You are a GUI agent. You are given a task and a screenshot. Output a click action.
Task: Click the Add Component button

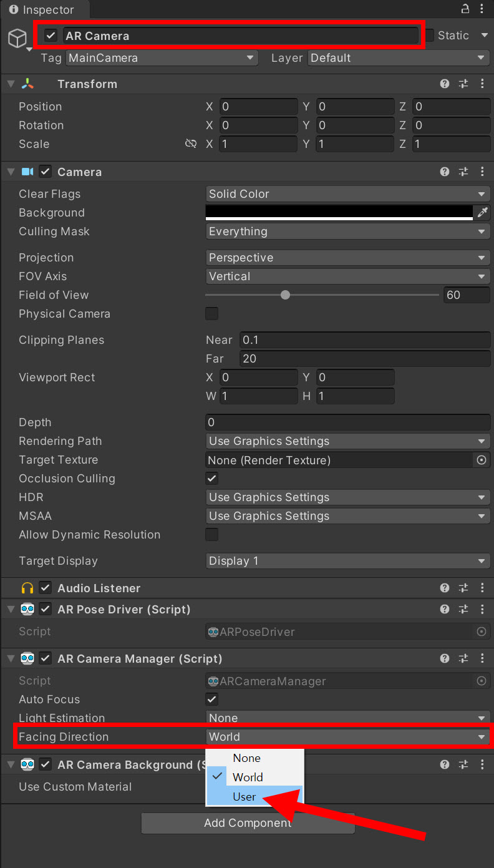click(248, 823)
